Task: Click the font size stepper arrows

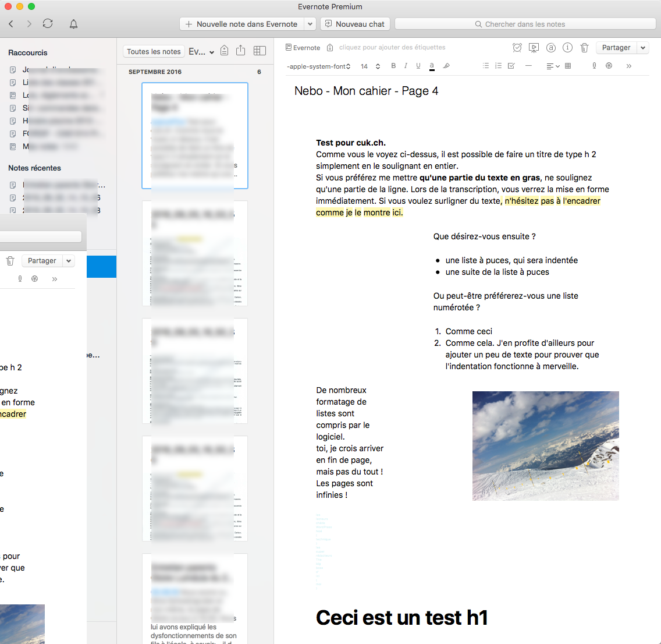Action: pos(378,66)
